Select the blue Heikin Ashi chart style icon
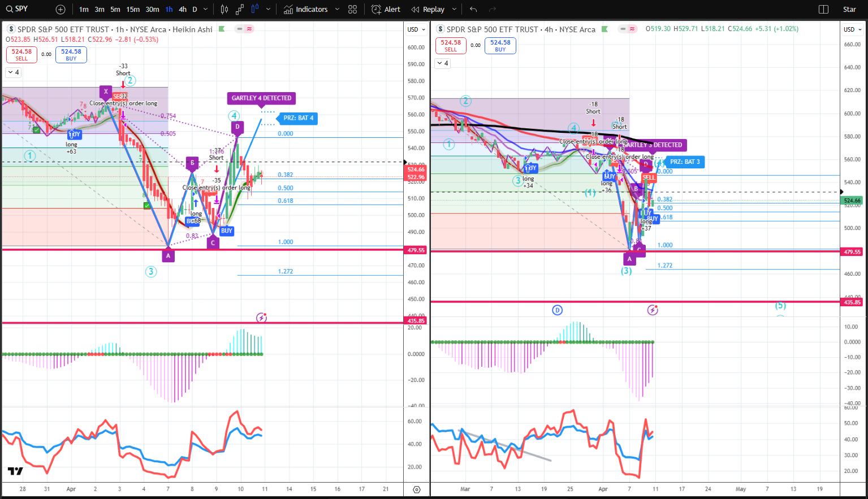Viewport: 868px width, 499px height. [x=255, y=9]
